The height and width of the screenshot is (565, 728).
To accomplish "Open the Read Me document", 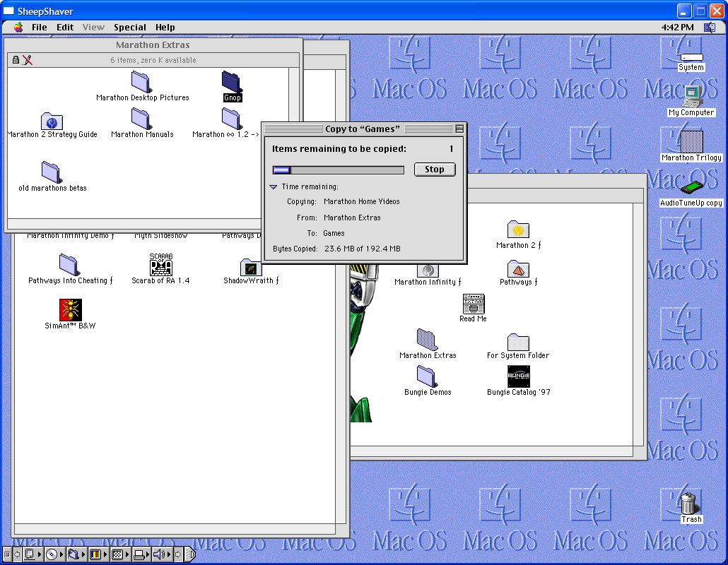I will click(x=473, y=304).
